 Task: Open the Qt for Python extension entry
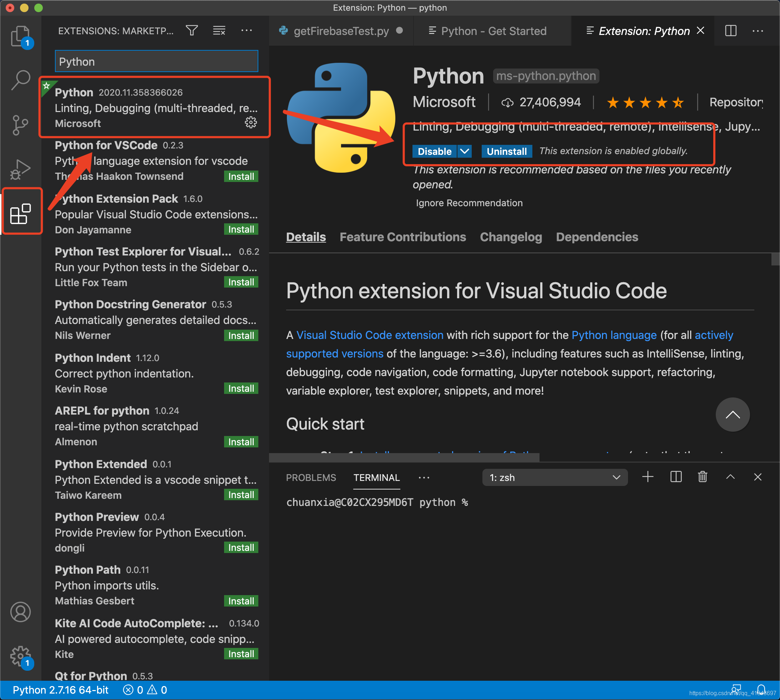click(x=155, y=675)
